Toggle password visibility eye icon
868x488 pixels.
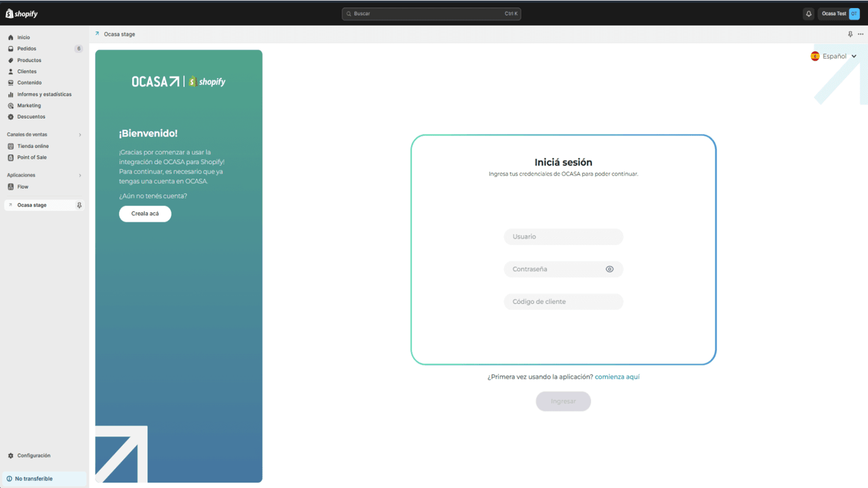(609, 269)
